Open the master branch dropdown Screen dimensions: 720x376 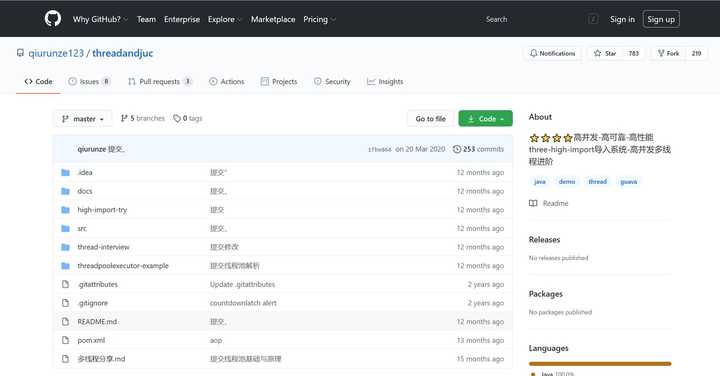[x=83, y=119]
